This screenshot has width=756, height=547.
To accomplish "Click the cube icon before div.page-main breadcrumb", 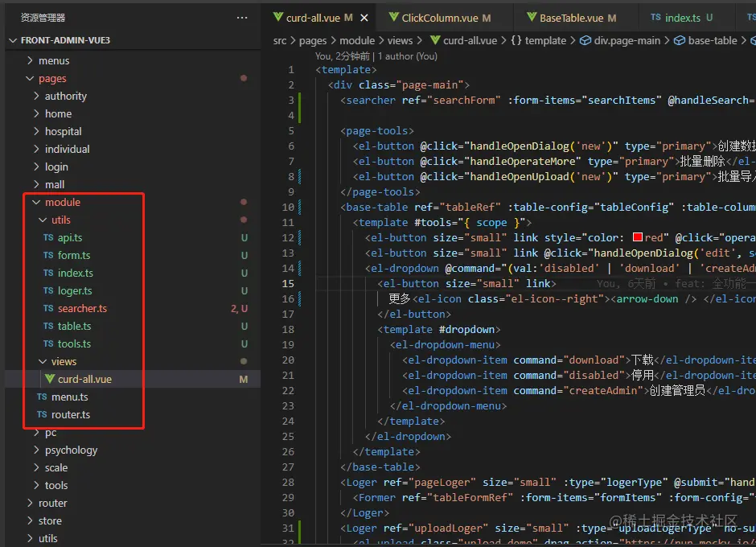I will [585, 40].
